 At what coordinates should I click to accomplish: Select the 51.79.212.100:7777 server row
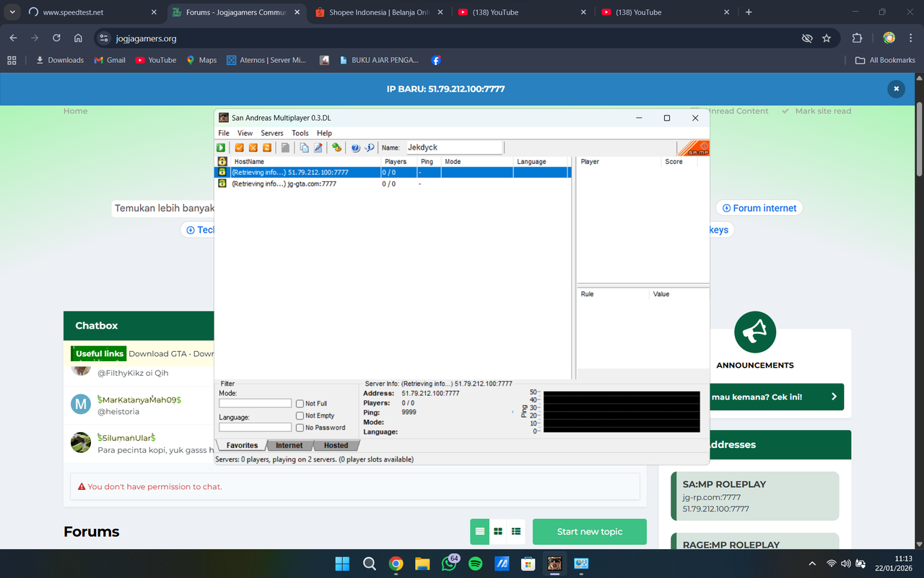[x=393, y=173]
